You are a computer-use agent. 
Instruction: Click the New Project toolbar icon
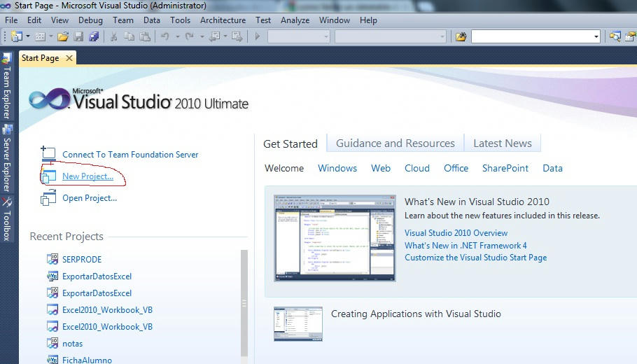pyautogui.click(x=17, y=36)
